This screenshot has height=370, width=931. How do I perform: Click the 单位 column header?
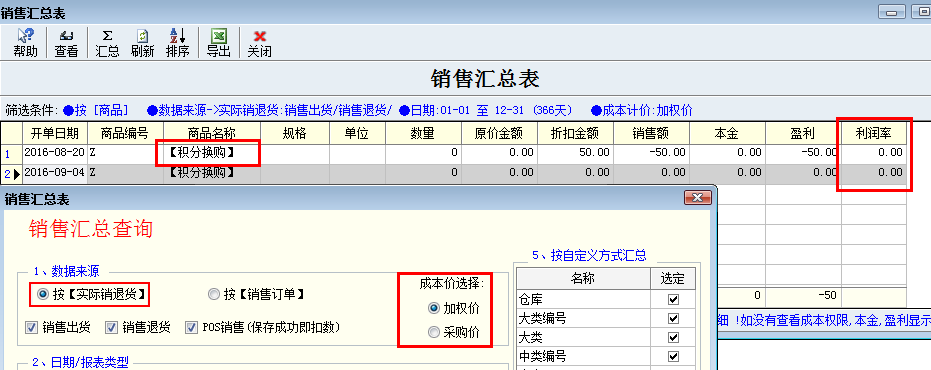tap(357, 133)
